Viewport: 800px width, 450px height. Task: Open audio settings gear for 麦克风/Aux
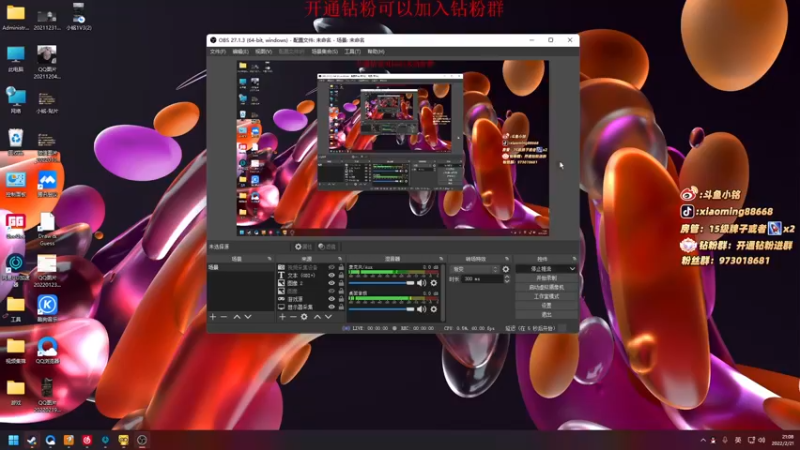pos(434,283)
